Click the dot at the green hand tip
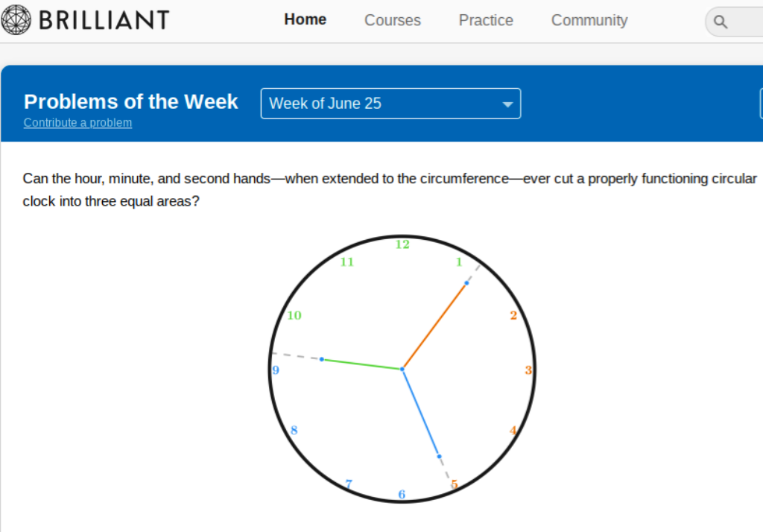Screen dimensions: 763x532 (322, 359)
